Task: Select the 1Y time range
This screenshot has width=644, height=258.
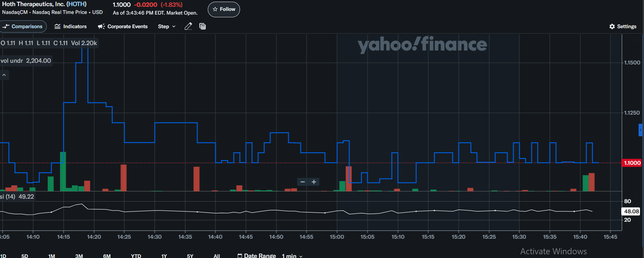Action: [164, 256]
